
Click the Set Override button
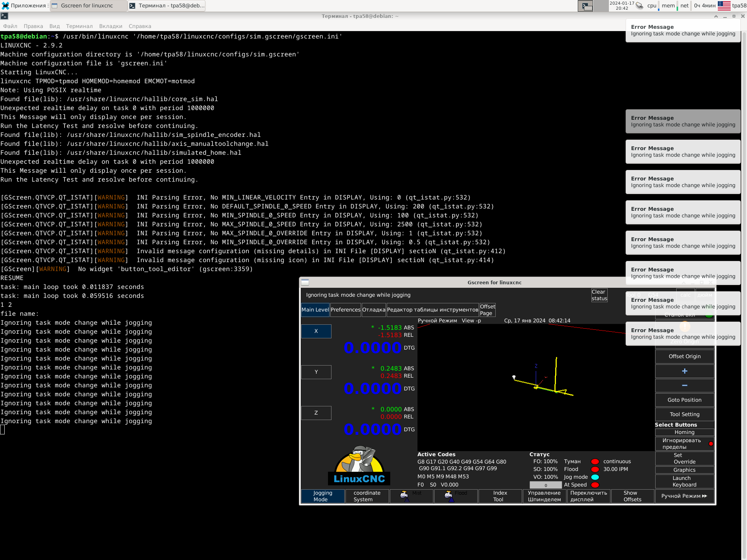tap(684, 458)
